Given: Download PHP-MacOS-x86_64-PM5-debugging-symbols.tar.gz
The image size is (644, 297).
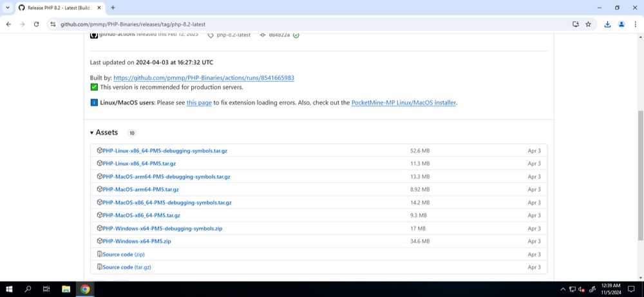Looking at the screenshot, I should coord(167,202).
